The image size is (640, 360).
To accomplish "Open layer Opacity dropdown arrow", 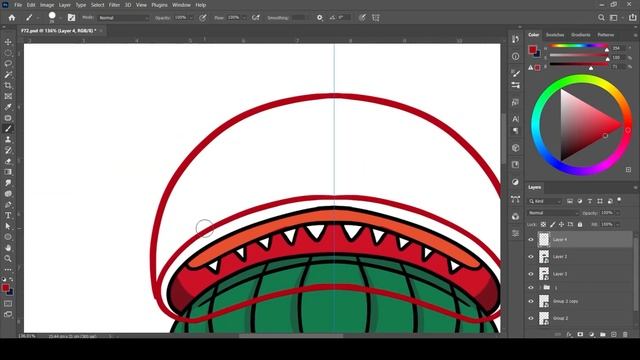I will pyautogui.click(x=617, y=213).
